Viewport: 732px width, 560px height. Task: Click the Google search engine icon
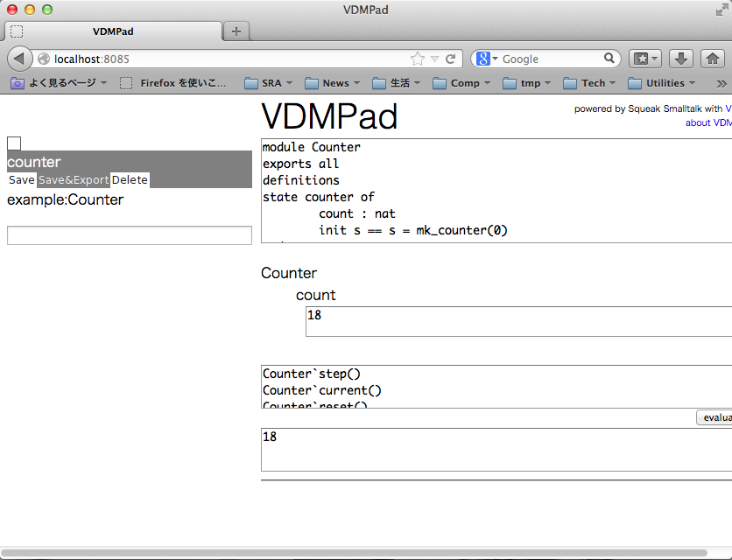482,59
